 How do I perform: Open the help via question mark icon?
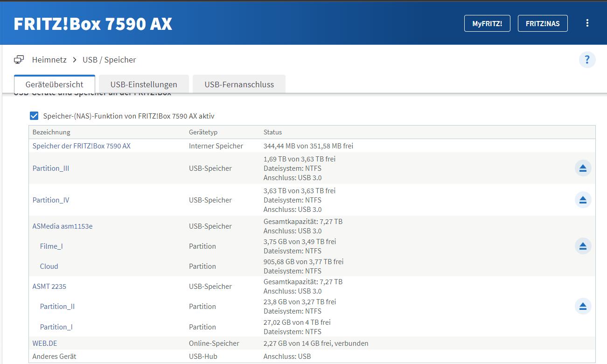coord(587,60)
